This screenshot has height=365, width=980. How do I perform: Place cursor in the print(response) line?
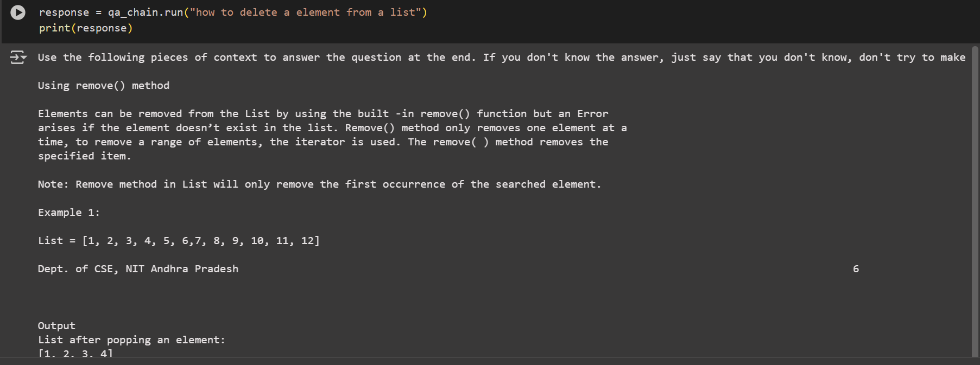[x=86, y=28]
